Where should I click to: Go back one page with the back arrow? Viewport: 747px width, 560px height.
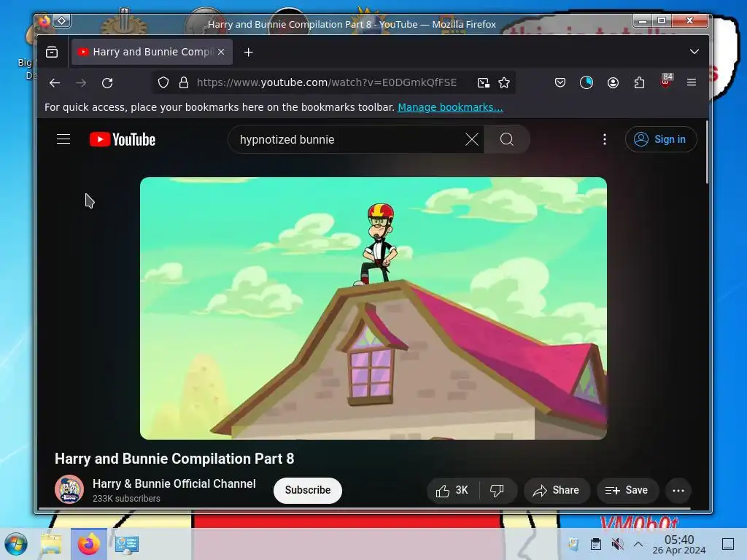[x=55, y=83]
